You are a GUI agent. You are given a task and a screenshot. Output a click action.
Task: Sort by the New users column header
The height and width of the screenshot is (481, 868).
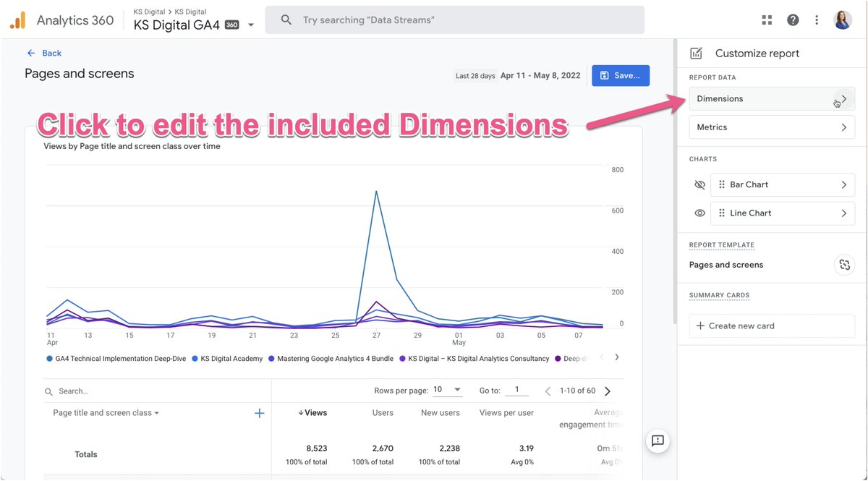pyautogui.click(x=441, y=413)
